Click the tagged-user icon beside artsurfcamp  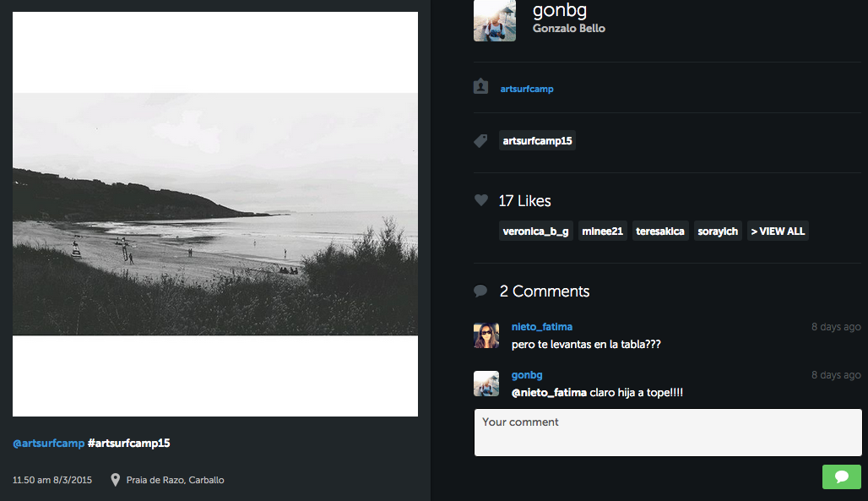tap(480, 87)
